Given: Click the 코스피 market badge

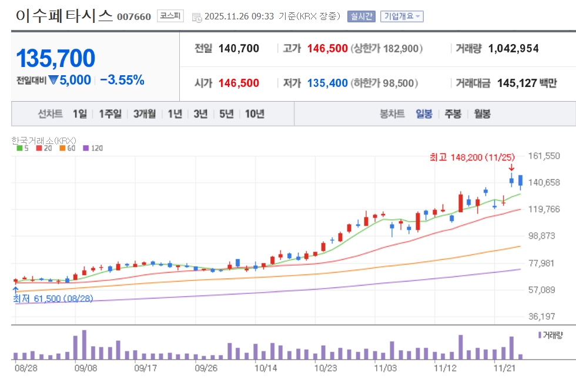Looking at the screenshot, I should click(x=171, y=16).
